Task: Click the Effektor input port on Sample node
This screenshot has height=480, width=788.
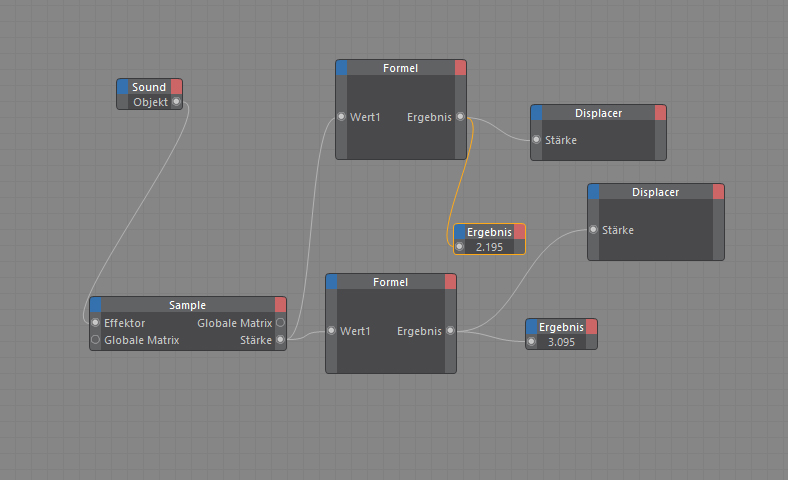Action: pos(96,323)
